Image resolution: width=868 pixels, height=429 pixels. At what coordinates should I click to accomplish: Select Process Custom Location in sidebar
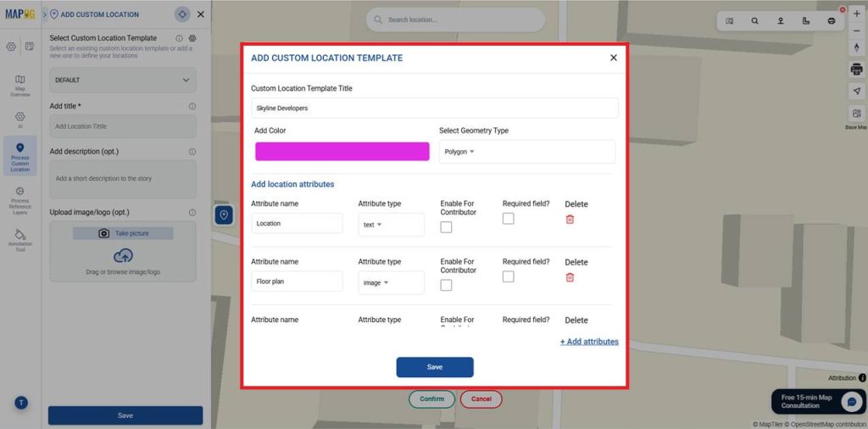(20, 156)
